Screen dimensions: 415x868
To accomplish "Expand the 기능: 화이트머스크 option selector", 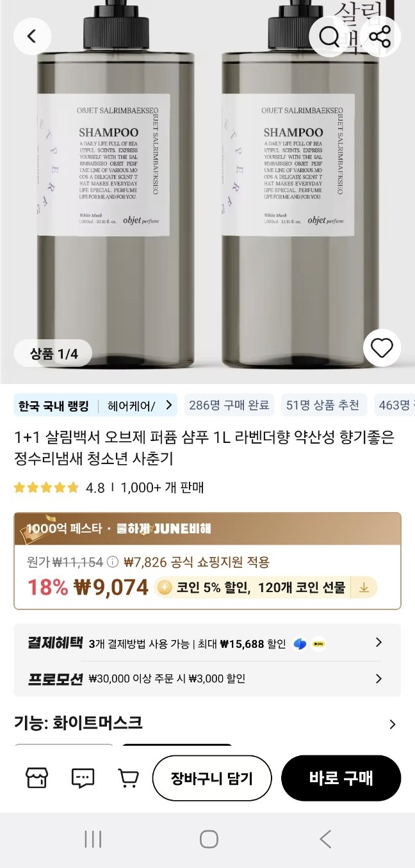I will point(392,724).
